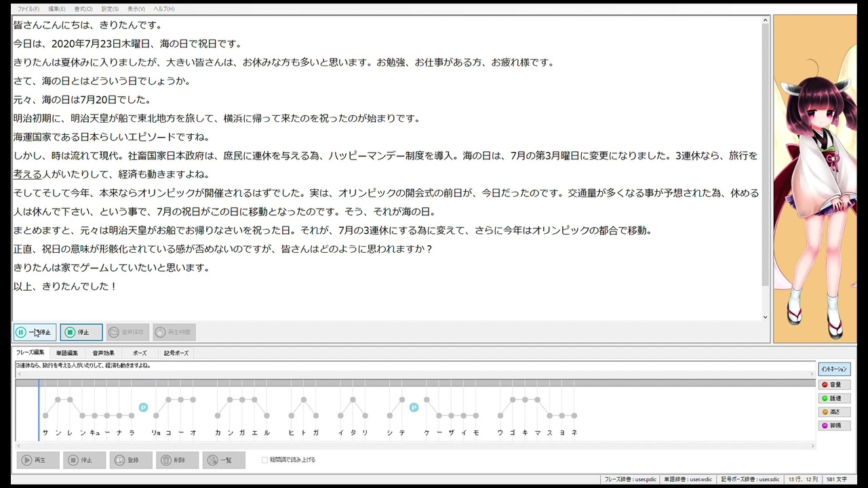This screenshot has height=488, width=868.
Task: Click status bar フレーズ辞書 : user.pdic
Action: [x=630, y=479]
